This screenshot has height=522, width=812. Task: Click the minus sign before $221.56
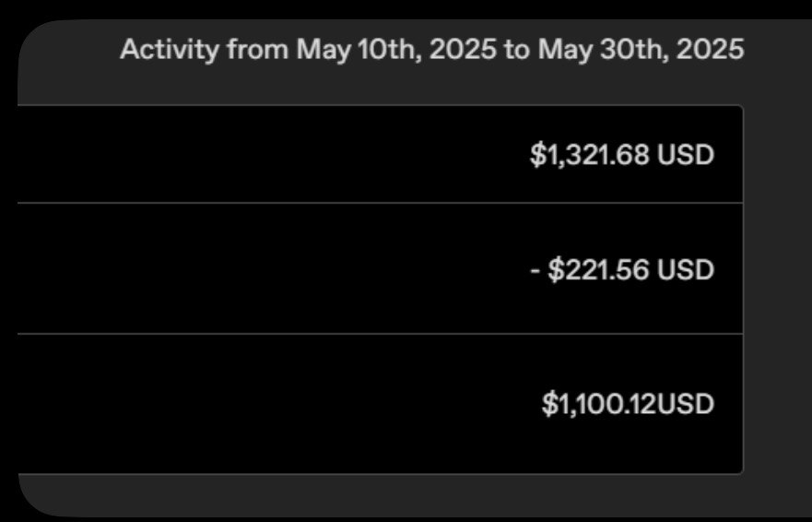(x=535, y=270)
